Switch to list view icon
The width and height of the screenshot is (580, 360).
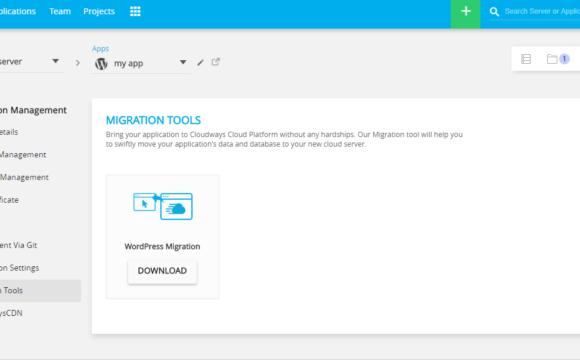click(526, 59)
